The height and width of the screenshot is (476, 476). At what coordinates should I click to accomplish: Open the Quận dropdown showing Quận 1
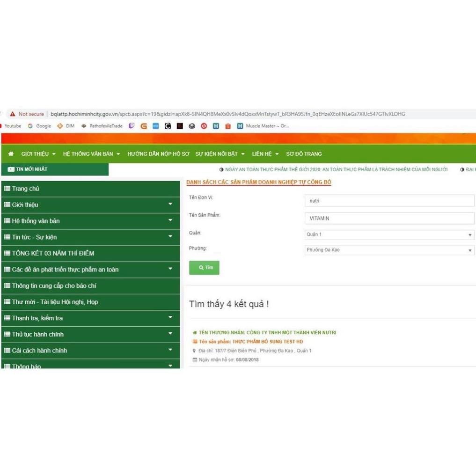389,234
